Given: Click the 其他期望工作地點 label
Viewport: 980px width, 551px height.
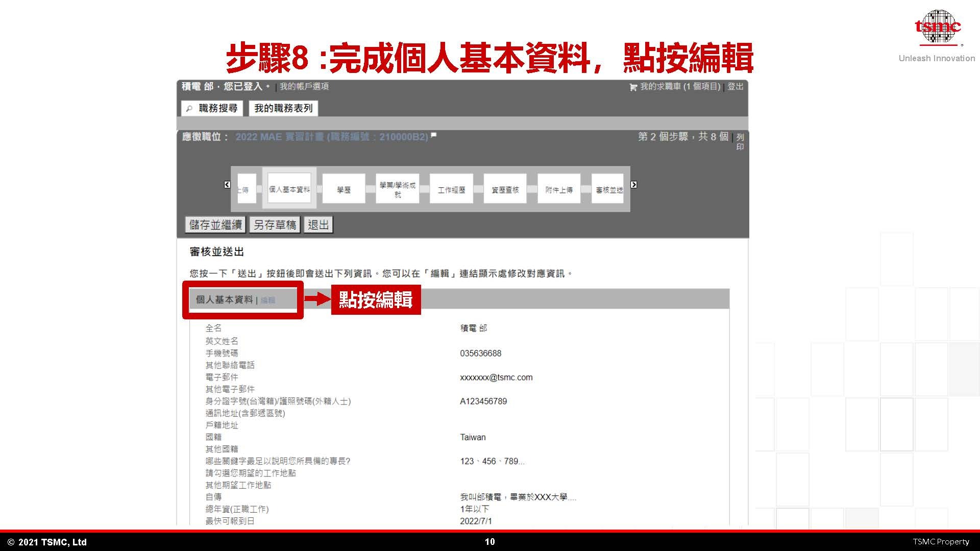Looking at the screenshot, I should (x=238, y=485).
